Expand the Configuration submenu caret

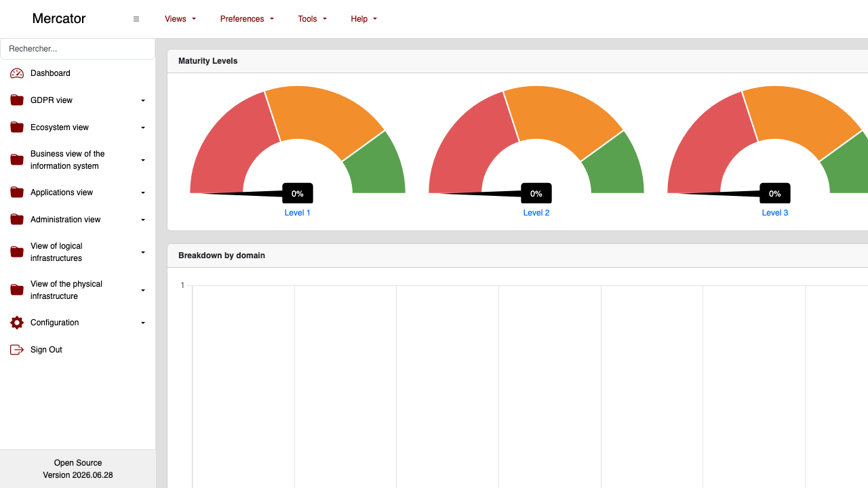point(143,323)
